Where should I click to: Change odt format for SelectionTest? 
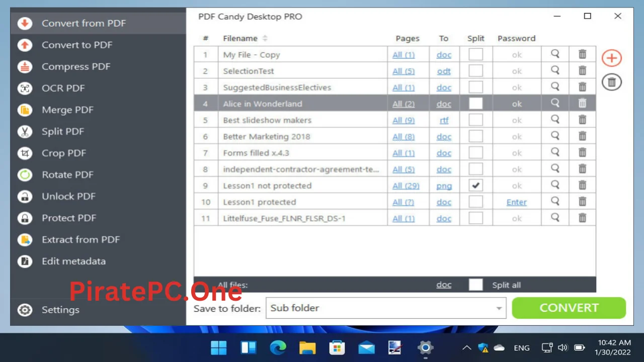pyautogui.click(x=444, y=71)
